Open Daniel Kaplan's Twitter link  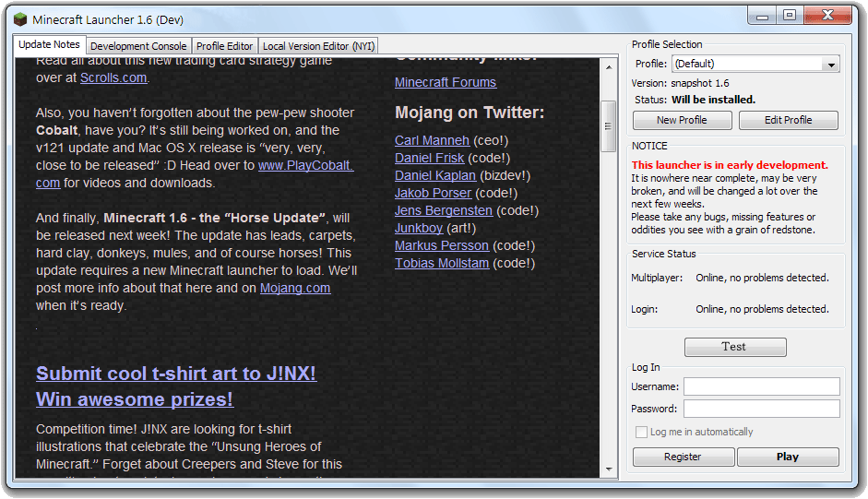click(435, 175)
